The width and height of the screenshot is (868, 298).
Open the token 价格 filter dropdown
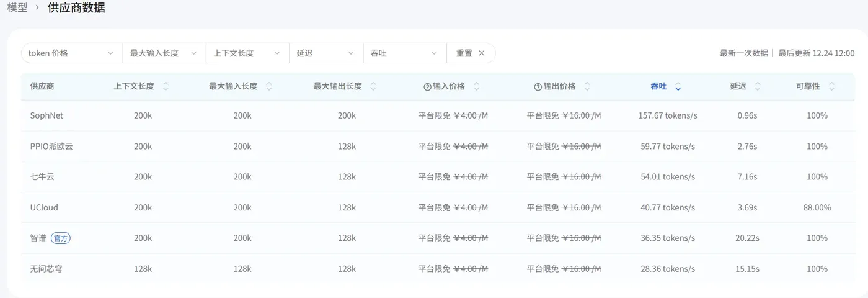tap(71, 53)
